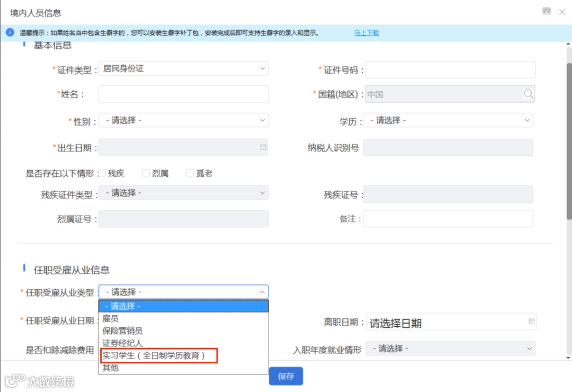
Task: Select 保险营销员 from the dropdown list
Action: (x=183, y=331)
